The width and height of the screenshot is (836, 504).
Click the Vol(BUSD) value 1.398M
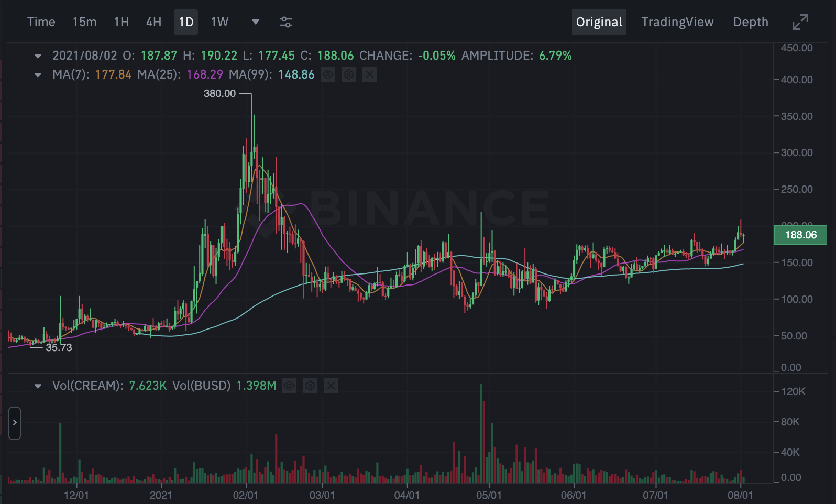(x=256, y=386)
